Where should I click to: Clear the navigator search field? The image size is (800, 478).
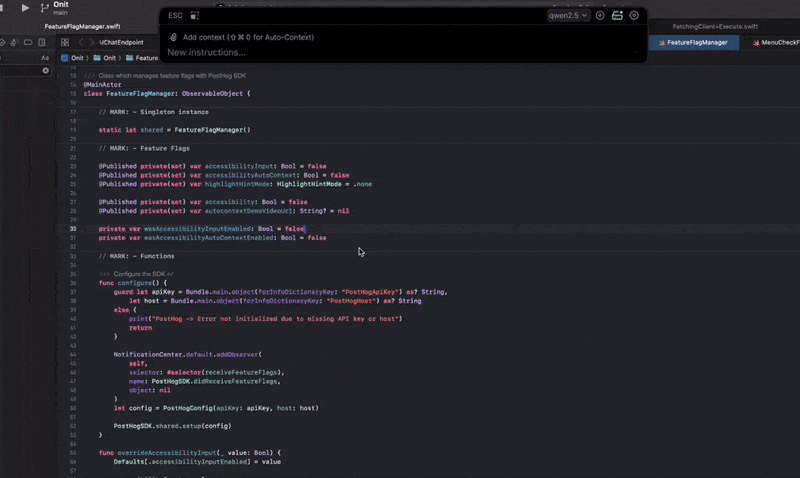tap(45, 70)
